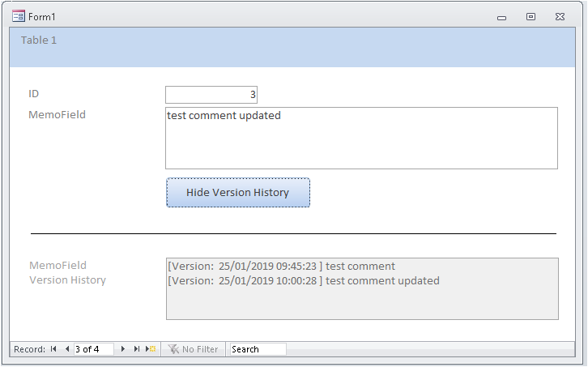Click inside the ID number field
588x367 pixels.
[211, 95]
